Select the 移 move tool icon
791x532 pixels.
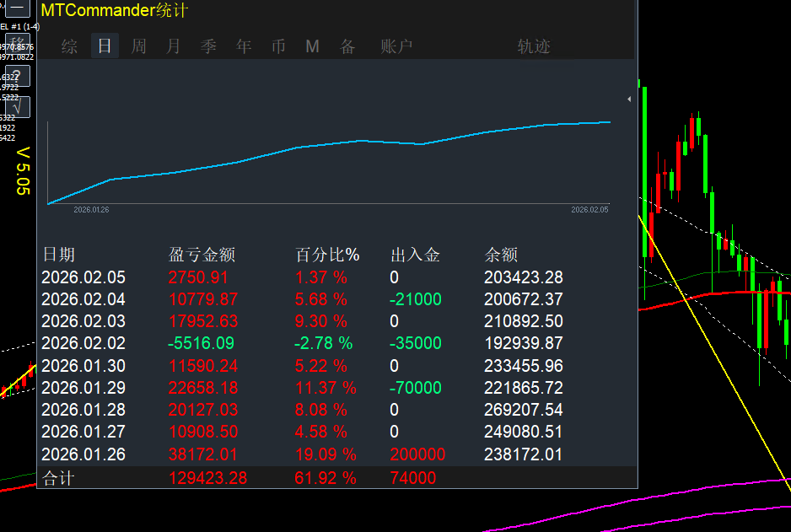(x=17, y=45)
